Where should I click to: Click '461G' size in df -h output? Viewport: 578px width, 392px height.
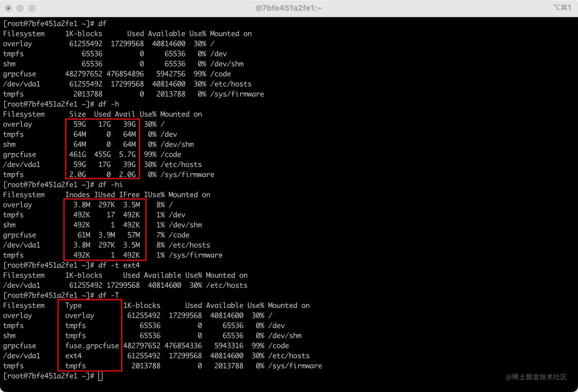78,154
